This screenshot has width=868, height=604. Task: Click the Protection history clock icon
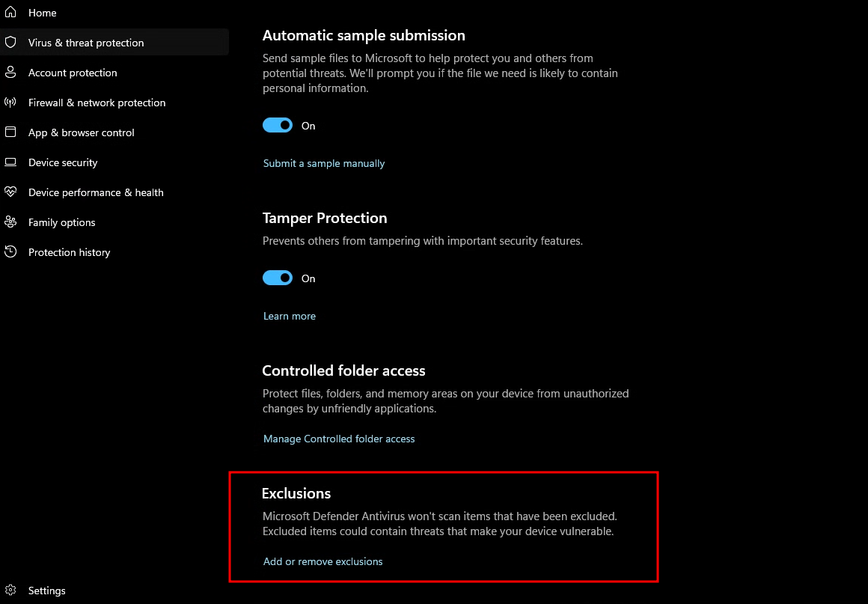(x=10, y=252)
